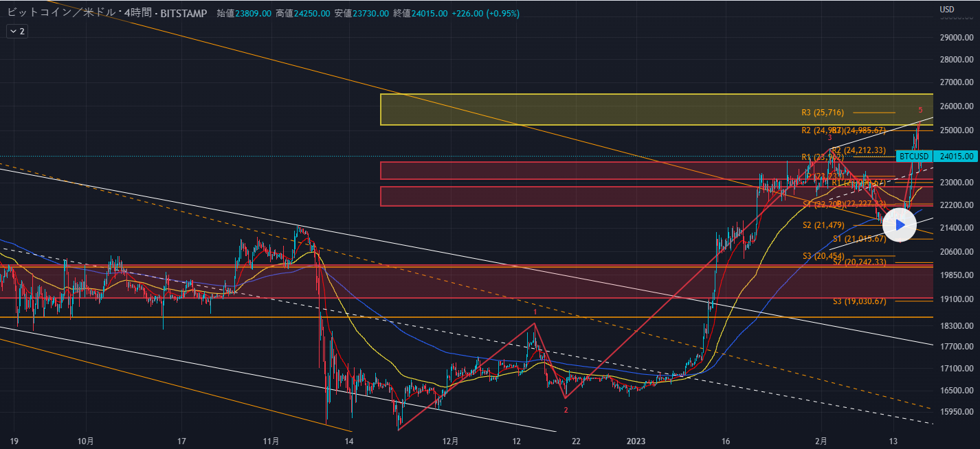Click the 2月 label on time axis
Screen dimensions: 980x449
[821, 440]
